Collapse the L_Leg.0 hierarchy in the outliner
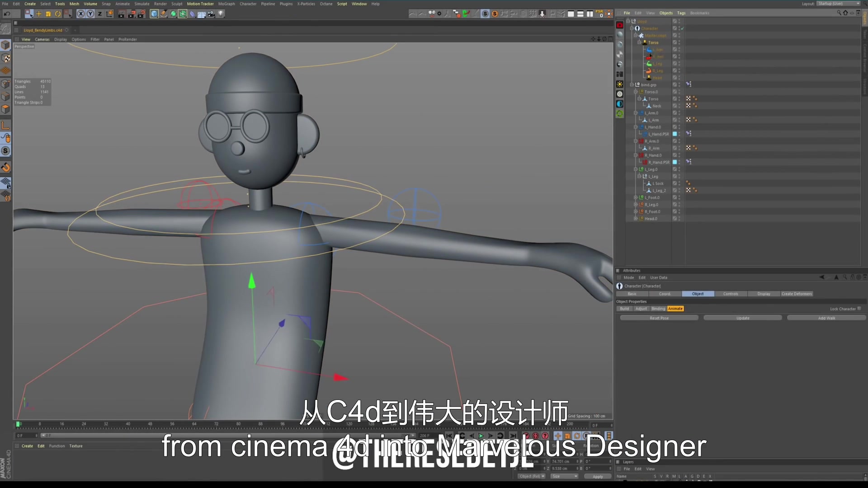Image resolution: width=868 pixels, height=488 pixels. pos(636,169)
